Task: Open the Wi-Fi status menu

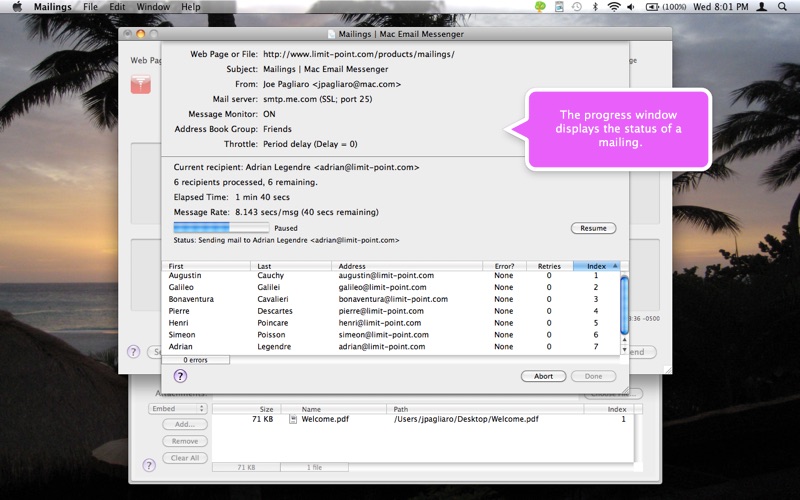Action: 614,7
